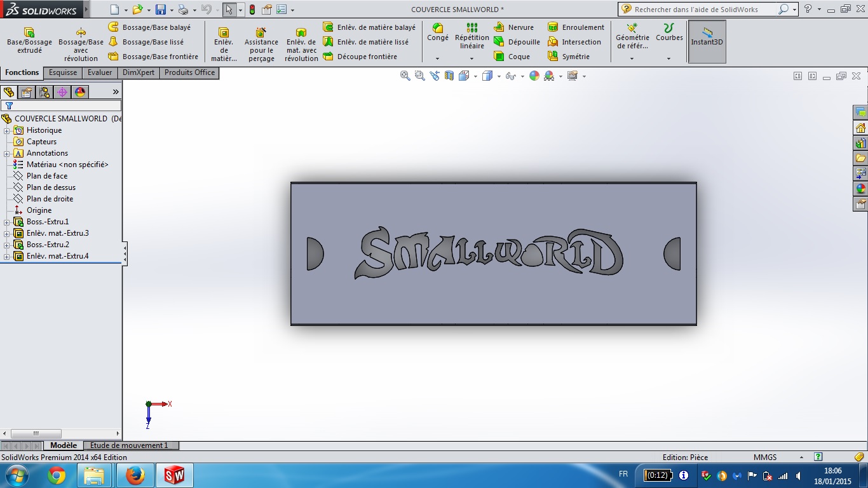
Task: Choose Enlèv. de matière balayé
Action: (x=369, y=27)
